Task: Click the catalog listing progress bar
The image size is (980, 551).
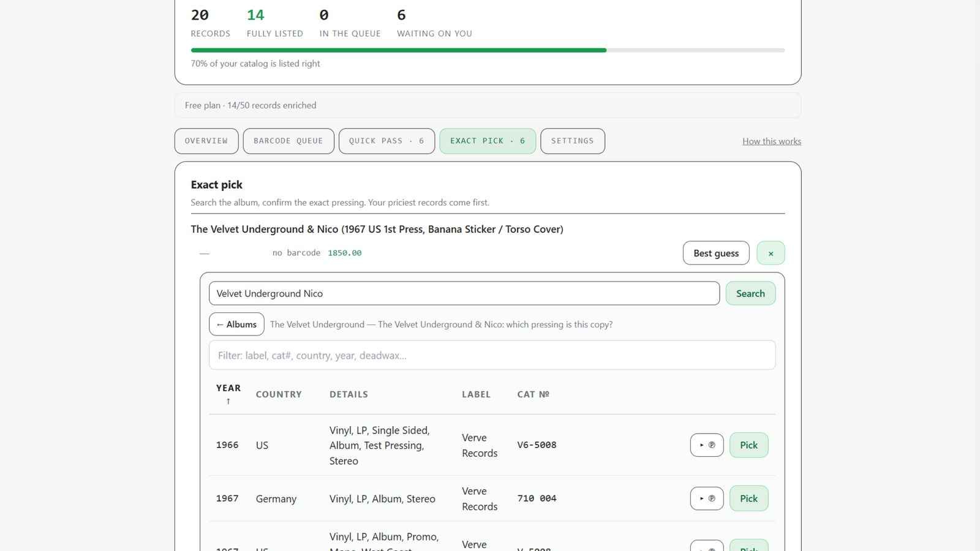Action: 488,50
